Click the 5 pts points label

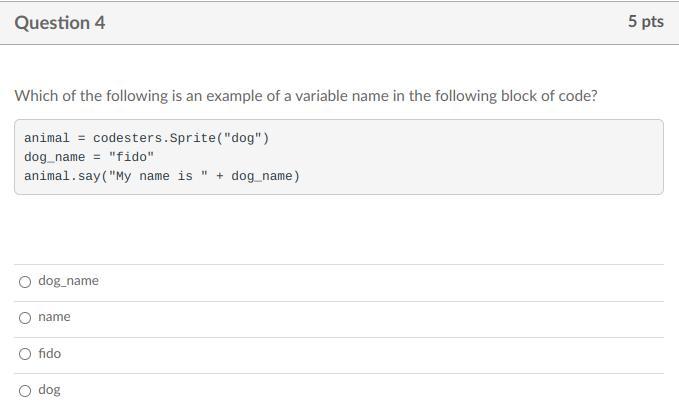tap(645, 22)
